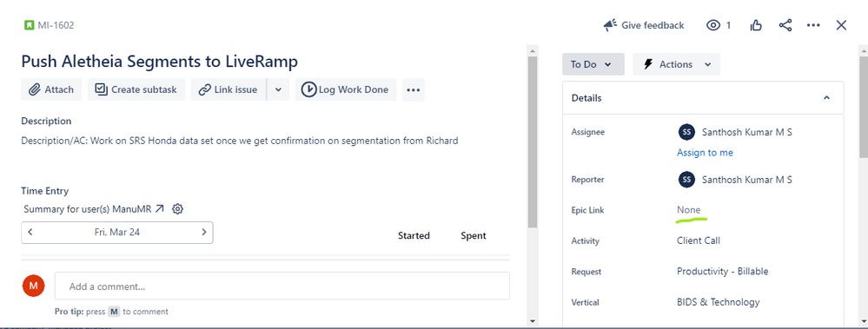Click the left panel scrollbar thumb
The width and height of the screenshot is (868, 329).
[532, 142]
